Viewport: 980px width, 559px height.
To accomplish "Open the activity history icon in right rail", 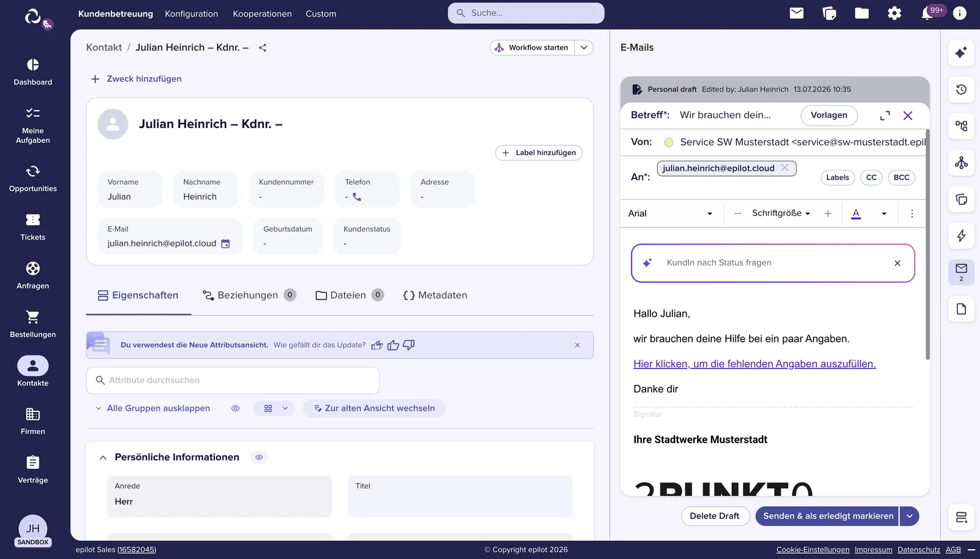I will coord(961,89).
